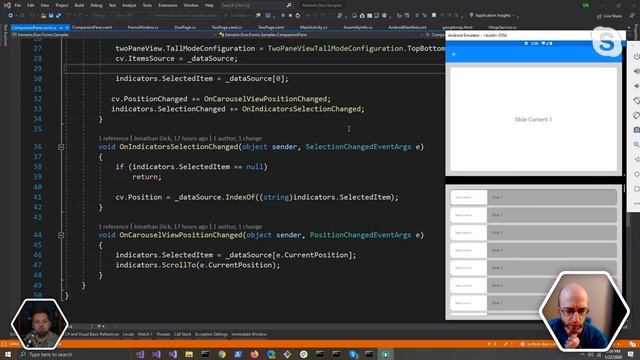Open Skype from the taskbar

pos(353,354)
